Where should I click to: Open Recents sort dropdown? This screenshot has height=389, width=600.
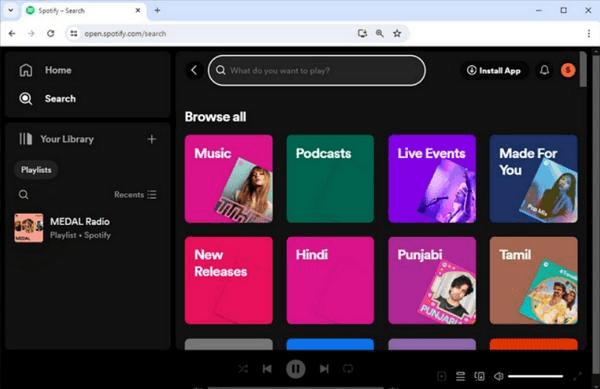pos(135,195)
